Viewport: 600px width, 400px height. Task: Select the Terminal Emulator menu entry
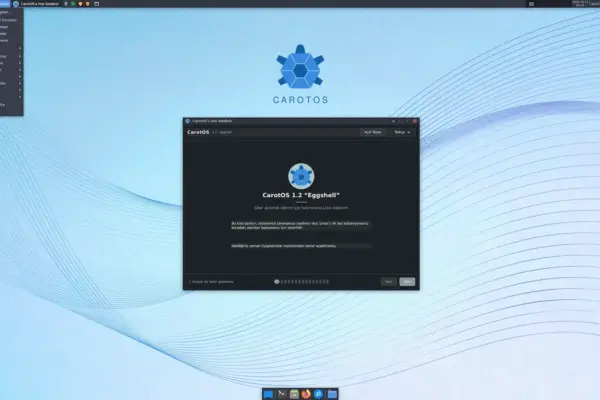(x=10, y=20)
